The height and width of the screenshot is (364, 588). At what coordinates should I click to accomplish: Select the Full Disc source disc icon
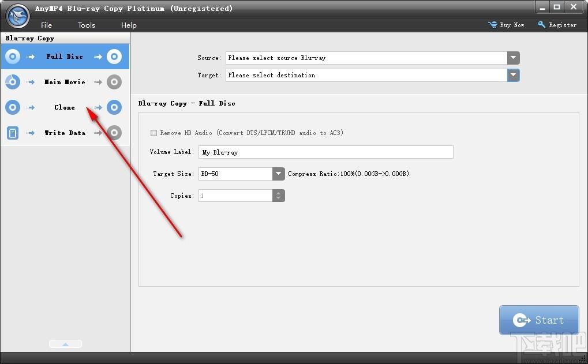click(13, 57)
